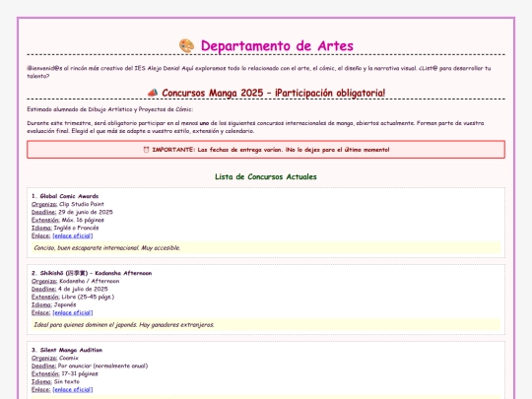The width and height of the screenshot is (532, 399).
Task: Click the note 'Ideal para quienes dominen el japonés'
Action: point(124,325)
